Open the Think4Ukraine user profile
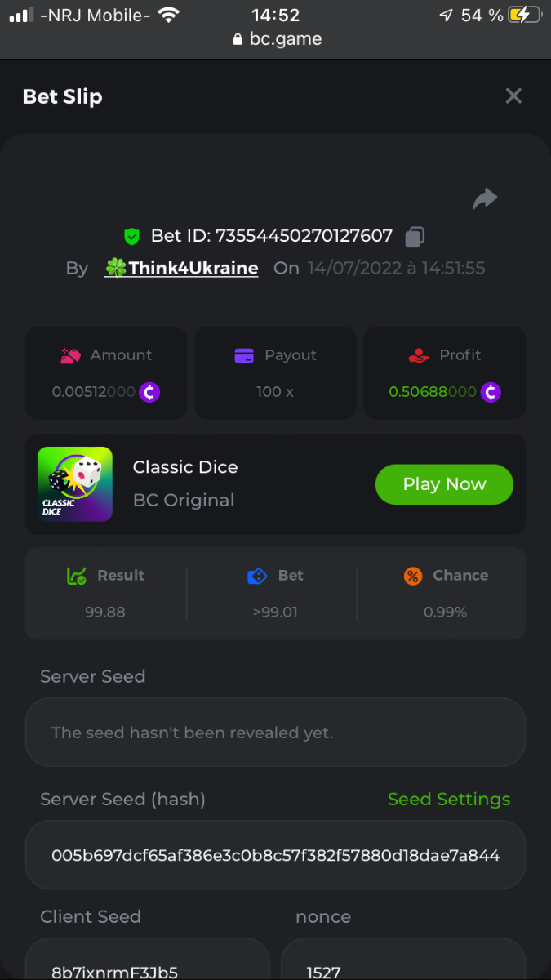 [x=182, y=269]
